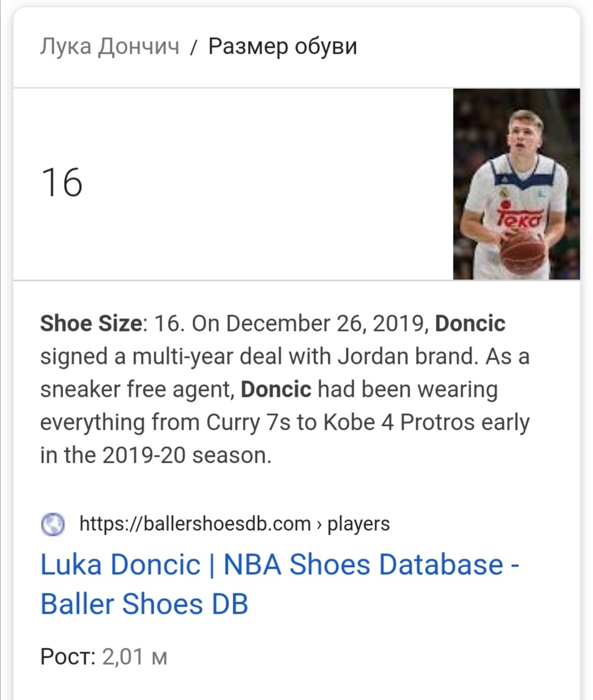Viewport: 593px width, 700px height.
Task: Click the bold Shoe Size text
Action: click(x=91, y=324)
